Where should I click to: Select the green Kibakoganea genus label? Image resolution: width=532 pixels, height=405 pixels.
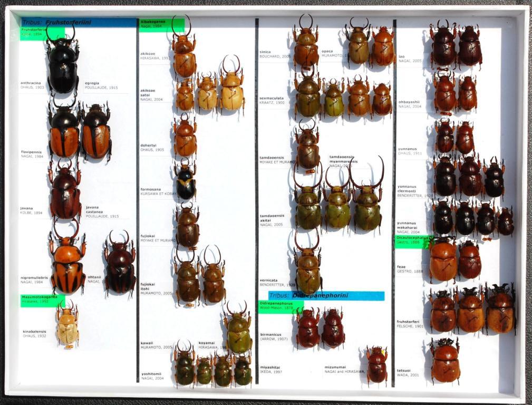(x=161, y=24)
